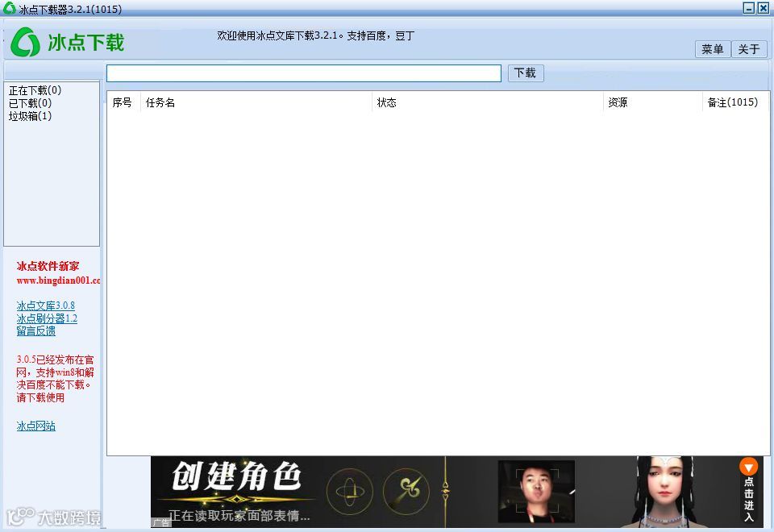Open the 冰点刷分器1.2 link

pos(47,318)
